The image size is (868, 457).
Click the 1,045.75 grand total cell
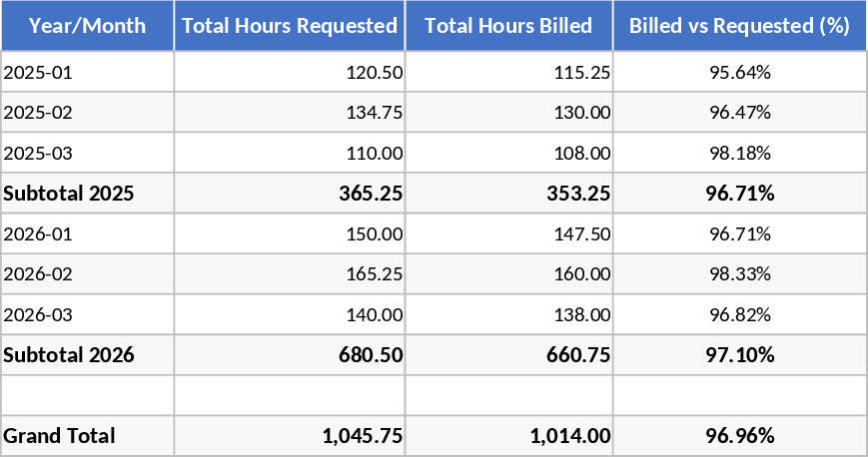[363, 436]
